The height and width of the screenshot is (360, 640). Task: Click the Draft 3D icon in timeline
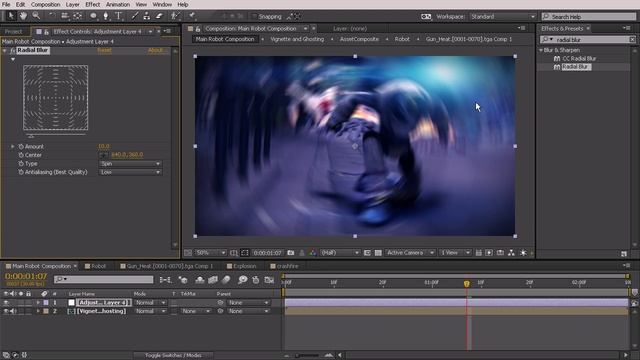pyautogui.click(x=183, y=280)
